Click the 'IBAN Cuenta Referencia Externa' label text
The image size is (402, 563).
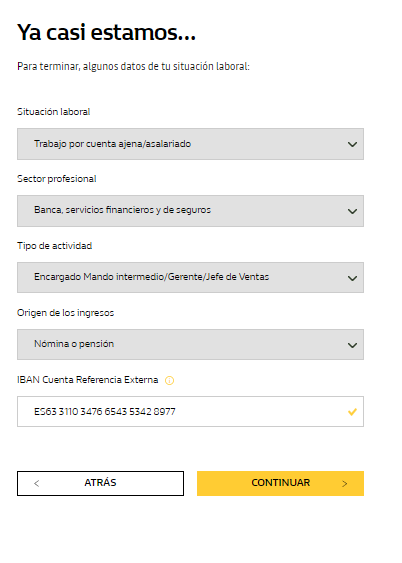[88, 380]
